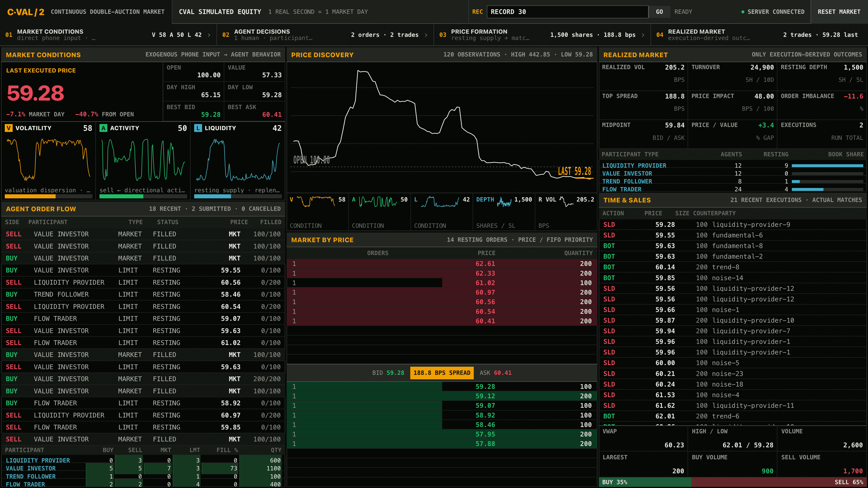Image resolution: width=868 pixels, height=488 pixels.
Task: Click TREND FOLLOWER in participant type table
Action: pyautogui.click(x=627, y=181)
